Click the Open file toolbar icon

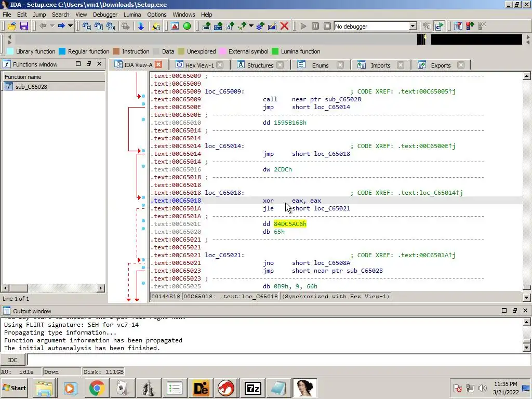(x=12, y=26)
